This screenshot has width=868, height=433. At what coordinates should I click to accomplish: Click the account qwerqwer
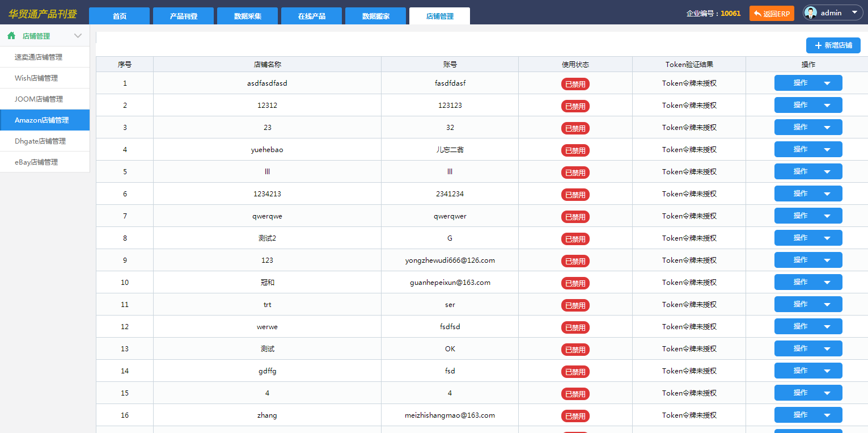(450, 216)
